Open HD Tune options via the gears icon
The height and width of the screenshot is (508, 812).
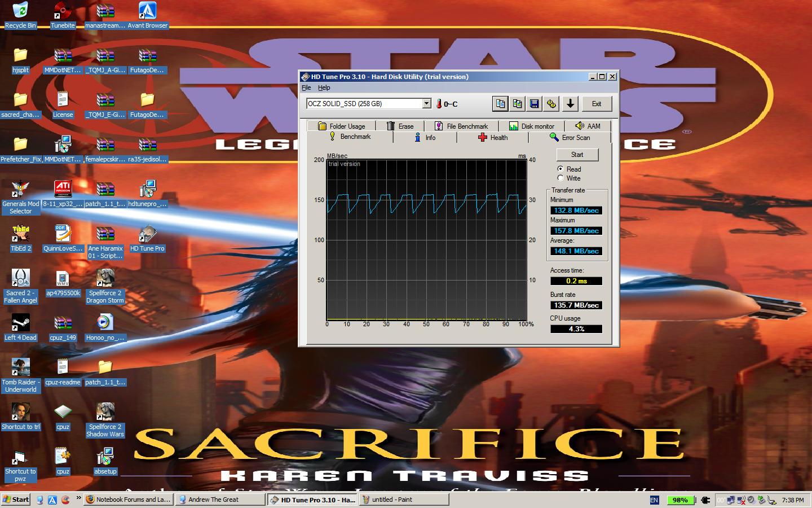click(551, 103)
